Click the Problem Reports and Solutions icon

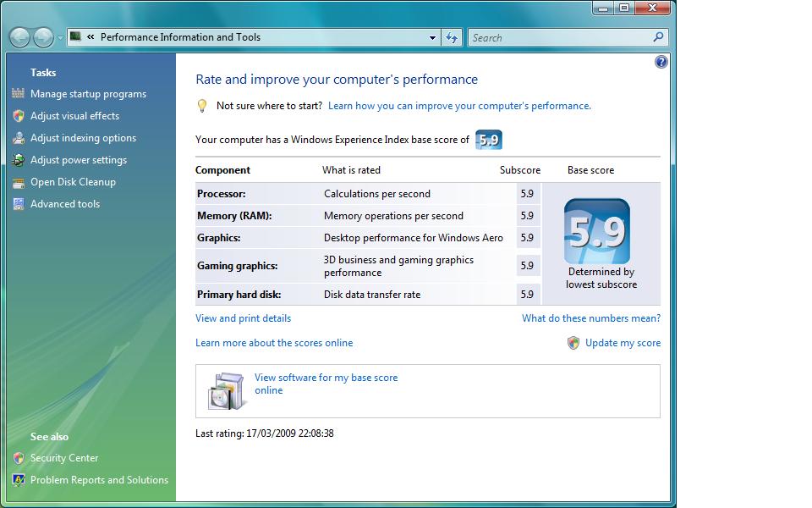tap(18, 480)
